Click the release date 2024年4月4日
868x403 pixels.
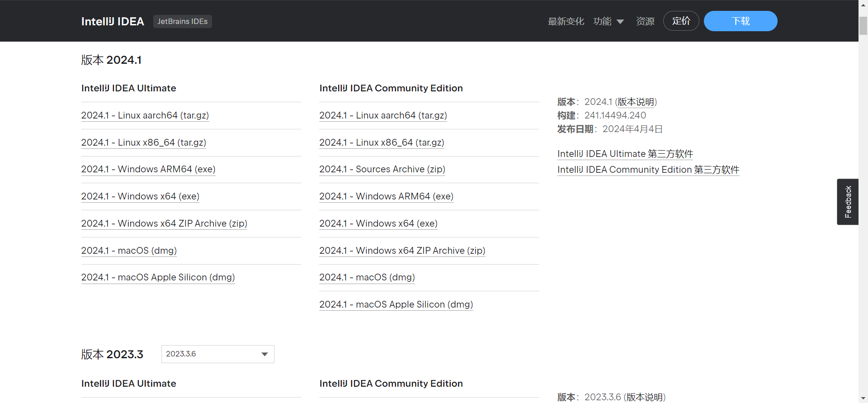click(632, 129)
